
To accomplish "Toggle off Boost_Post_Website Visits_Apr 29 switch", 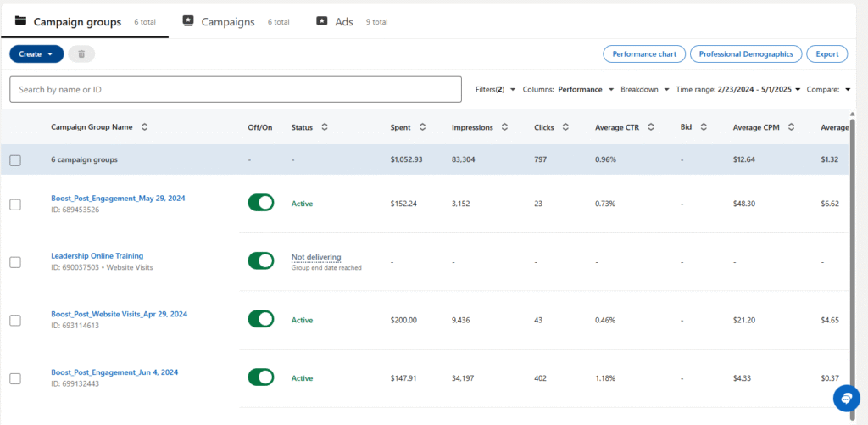I will (x=261, y=319).
